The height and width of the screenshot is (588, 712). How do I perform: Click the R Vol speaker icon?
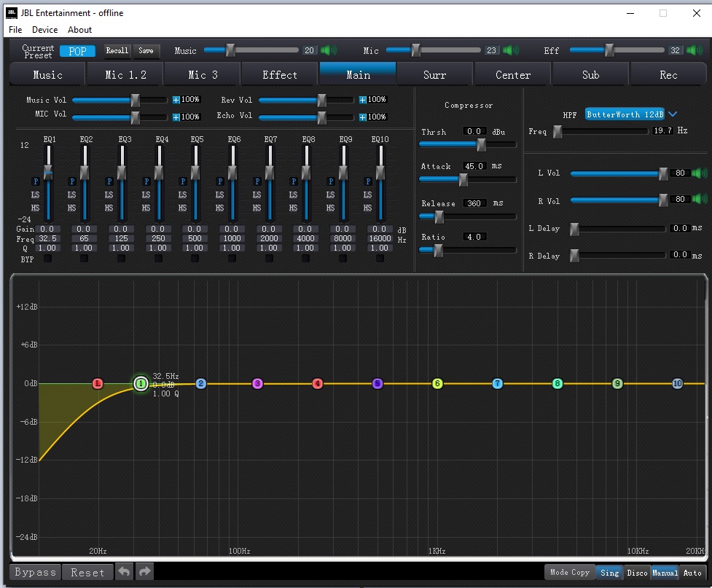point(700,199)
